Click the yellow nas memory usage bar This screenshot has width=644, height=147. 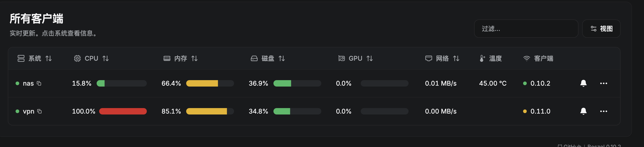(x=202, y=83)
